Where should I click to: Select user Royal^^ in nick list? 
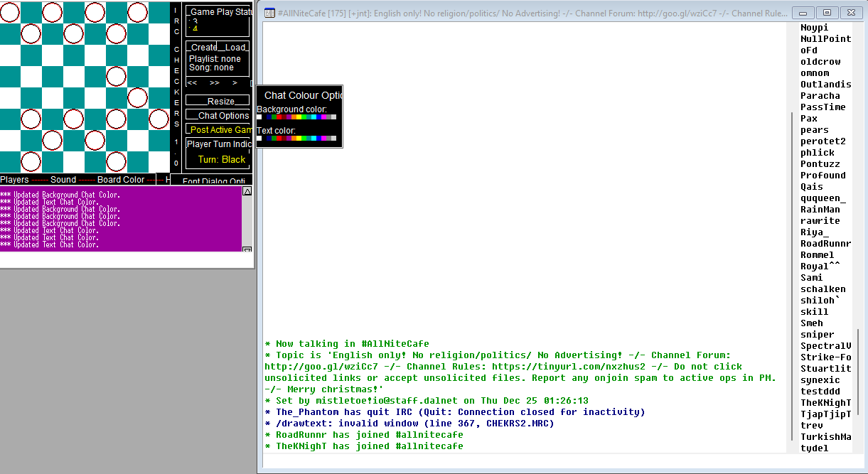[x=820, y=266]
